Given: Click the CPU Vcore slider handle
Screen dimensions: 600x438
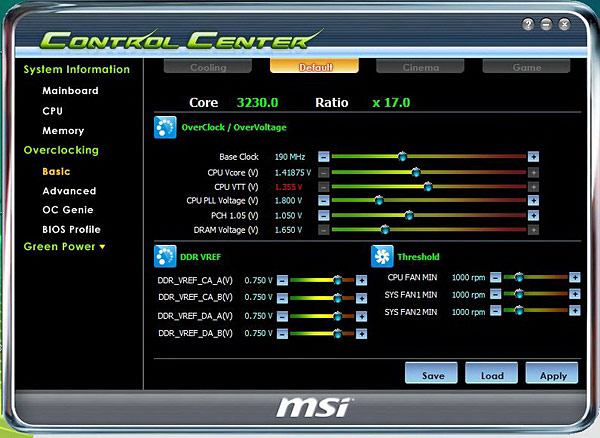Looking at the screenshot, I should tap(416, 172).
